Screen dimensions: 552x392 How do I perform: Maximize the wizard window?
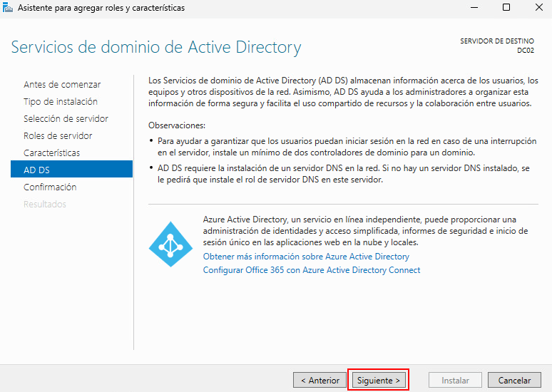(x=506, y=8)
